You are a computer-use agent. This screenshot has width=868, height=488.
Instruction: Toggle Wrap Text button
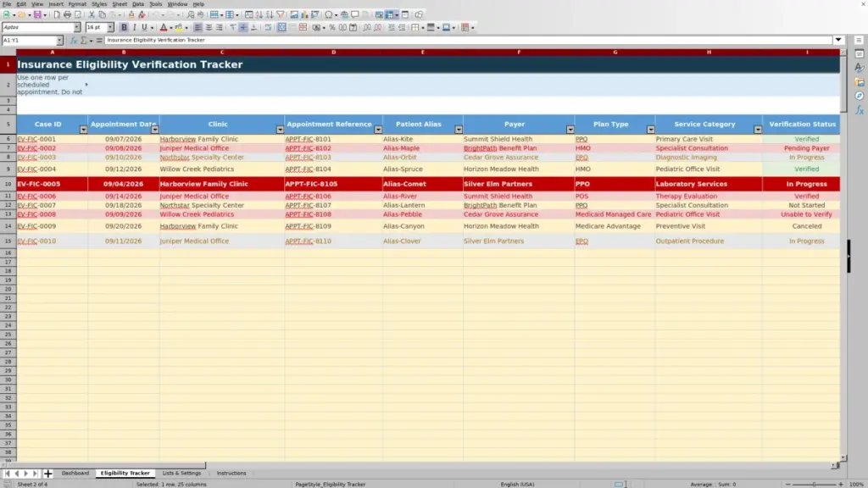point(268,27)
